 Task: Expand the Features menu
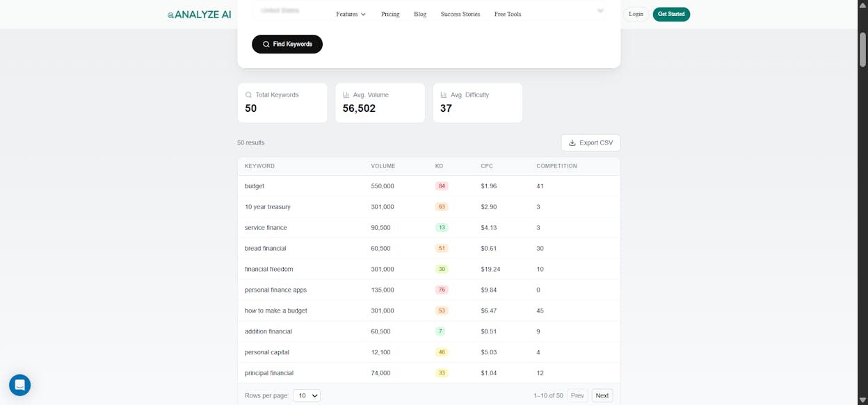click(x=351, y=14)
